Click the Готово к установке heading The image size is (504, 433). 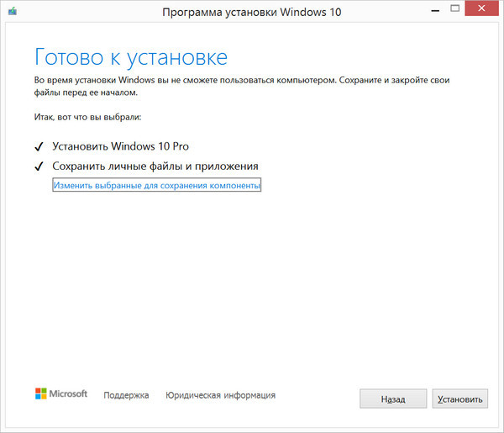pos(131,57)
